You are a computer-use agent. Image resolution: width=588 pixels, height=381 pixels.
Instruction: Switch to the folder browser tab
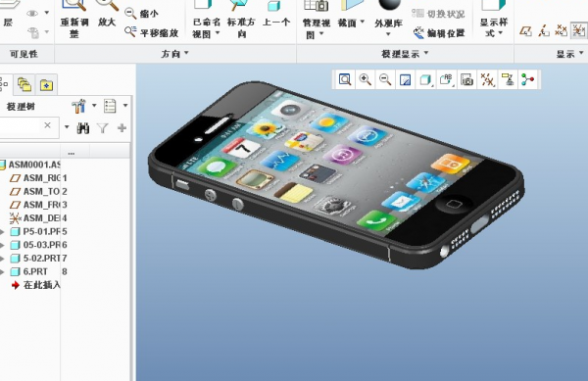pos(24,84)
